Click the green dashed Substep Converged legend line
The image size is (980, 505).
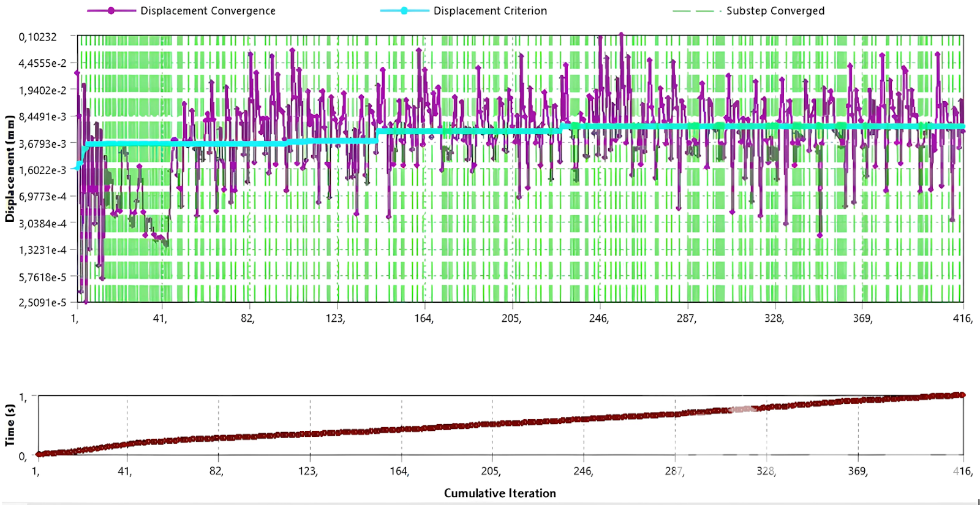click(693, 11)
